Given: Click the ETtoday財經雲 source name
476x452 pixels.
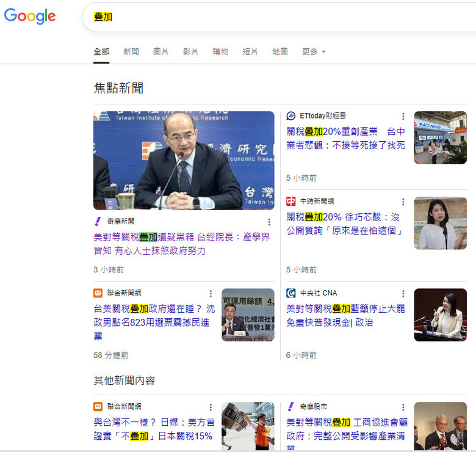Looking at the screenshot, I should (x=323, y=115).
